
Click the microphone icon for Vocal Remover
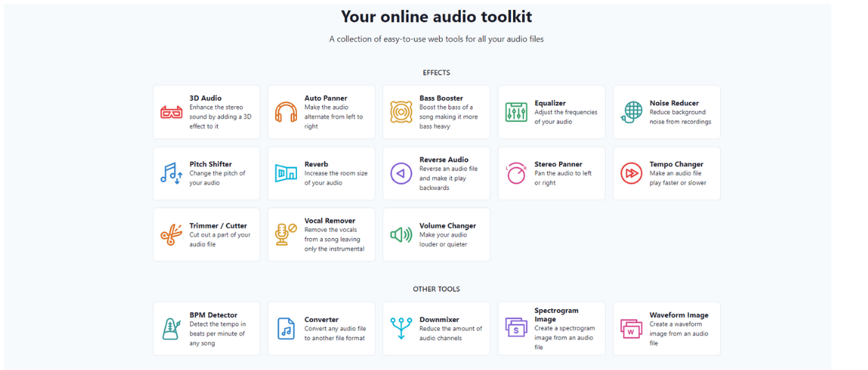click(x=286, y=235)
